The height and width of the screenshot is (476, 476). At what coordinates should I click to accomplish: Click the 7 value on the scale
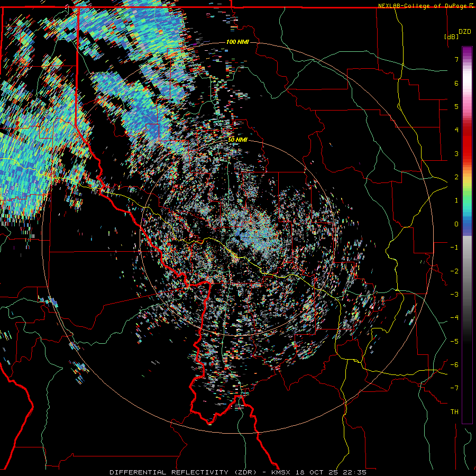coord(456,59)
